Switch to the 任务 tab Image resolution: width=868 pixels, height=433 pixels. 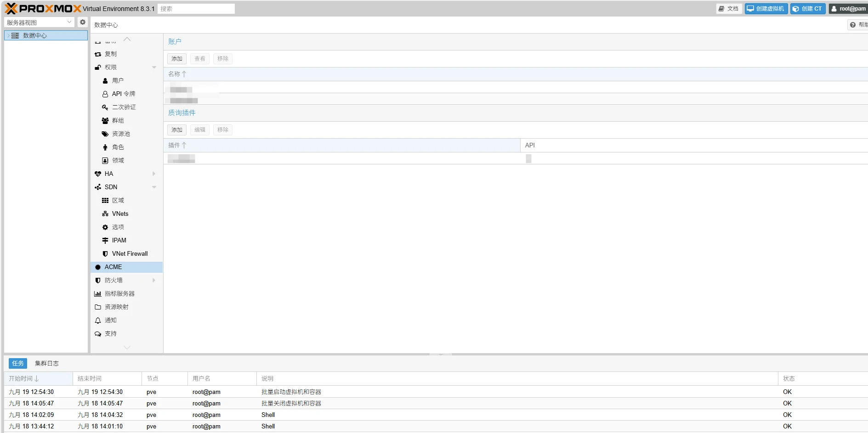(x=18, y=363)
